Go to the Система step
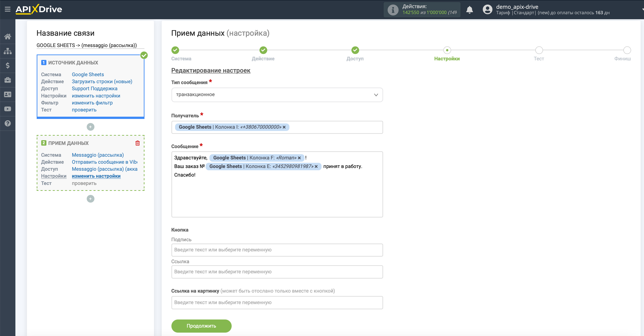 click(x=175, y=50)
